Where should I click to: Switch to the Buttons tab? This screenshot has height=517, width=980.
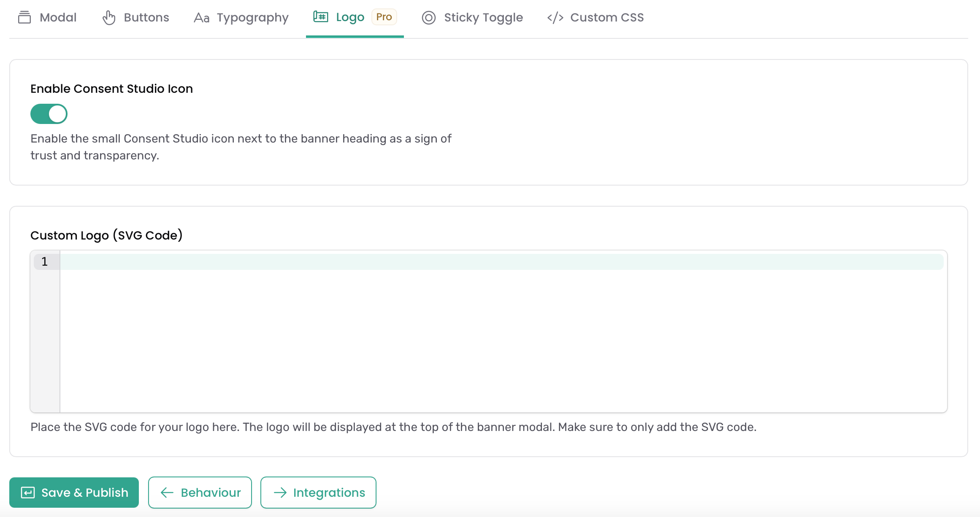point(135,18)
